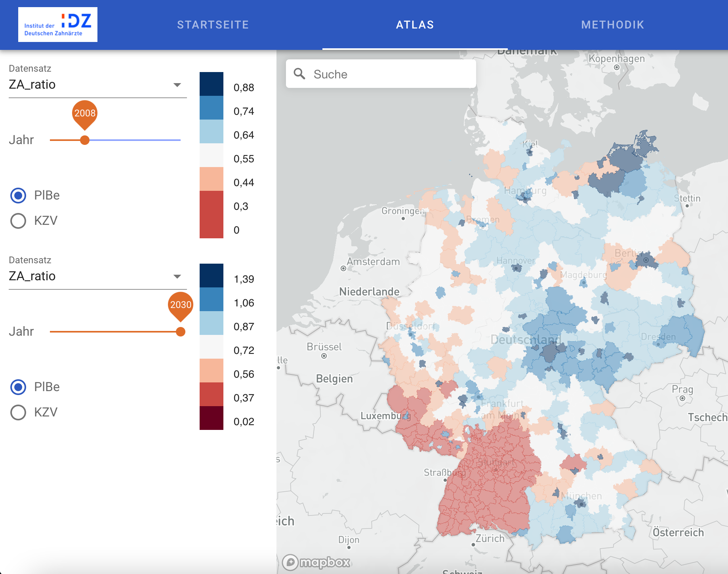Select the upper KZV radio button
This screenshot has height=574, width=728.
18,220
